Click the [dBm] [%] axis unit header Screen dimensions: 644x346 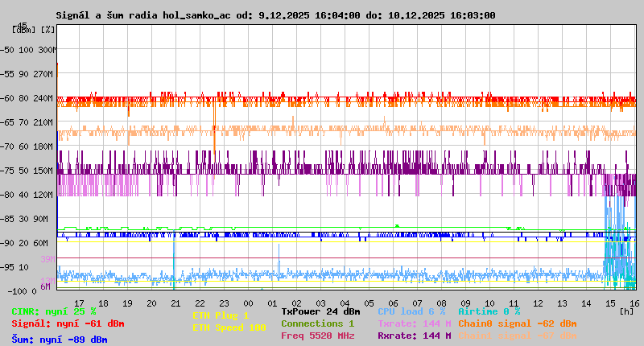click(34, 30)
